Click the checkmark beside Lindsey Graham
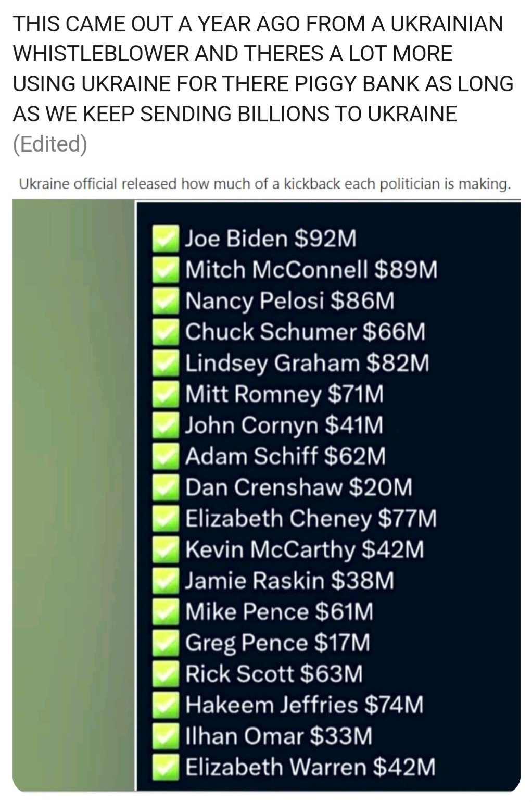Screen dimensions: 532x802 (x=166, y=363)
